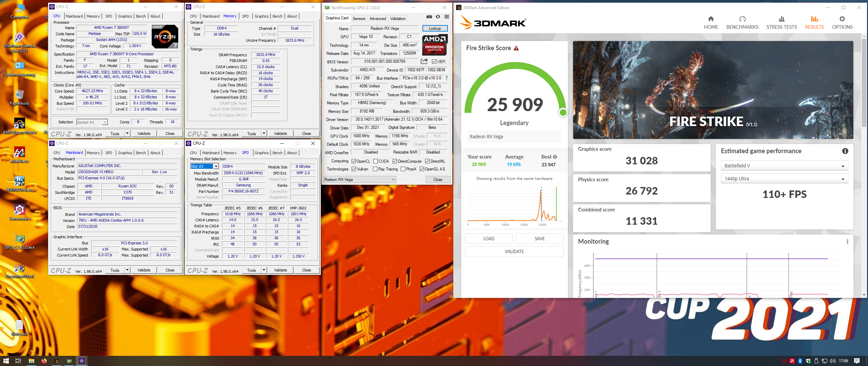Open the 1440p Ultra resolution dropdown
Viewport: 868px width, 366px height.
point(784,178)
